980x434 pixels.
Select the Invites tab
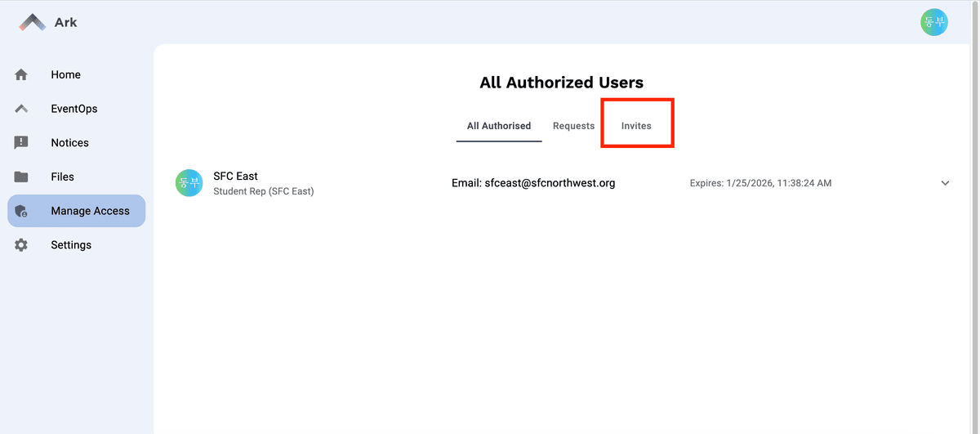[636, 126]
